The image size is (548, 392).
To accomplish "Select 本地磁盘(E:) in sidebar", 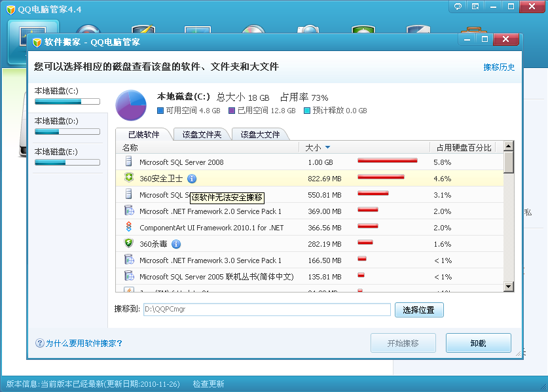I will tap(67, 158).
